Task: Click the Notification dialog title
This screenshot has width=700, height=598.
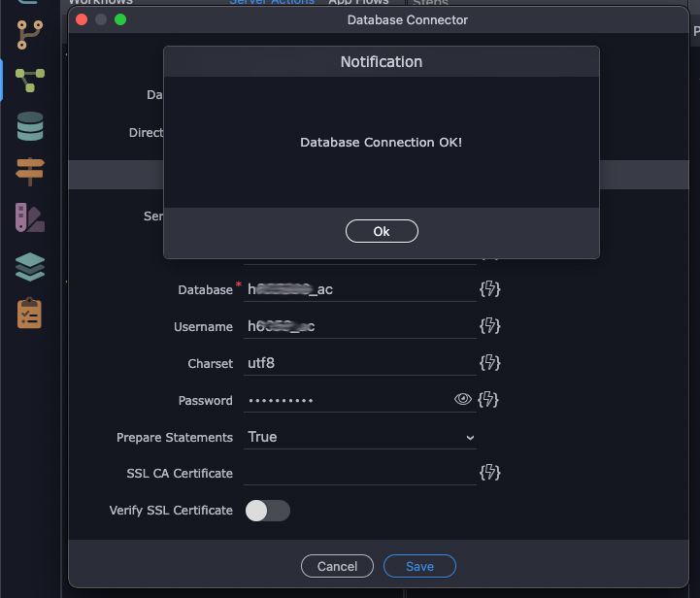Action: coord(382,61)
